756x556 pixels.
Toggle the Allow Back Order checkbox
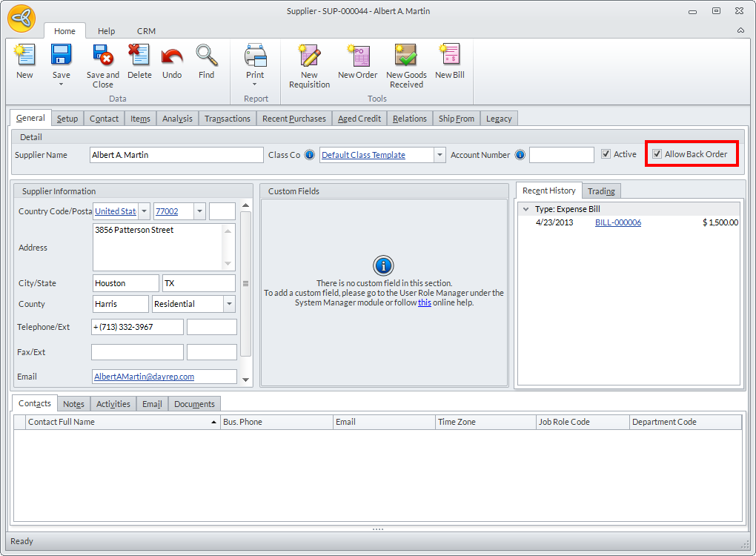click(657, 154)
